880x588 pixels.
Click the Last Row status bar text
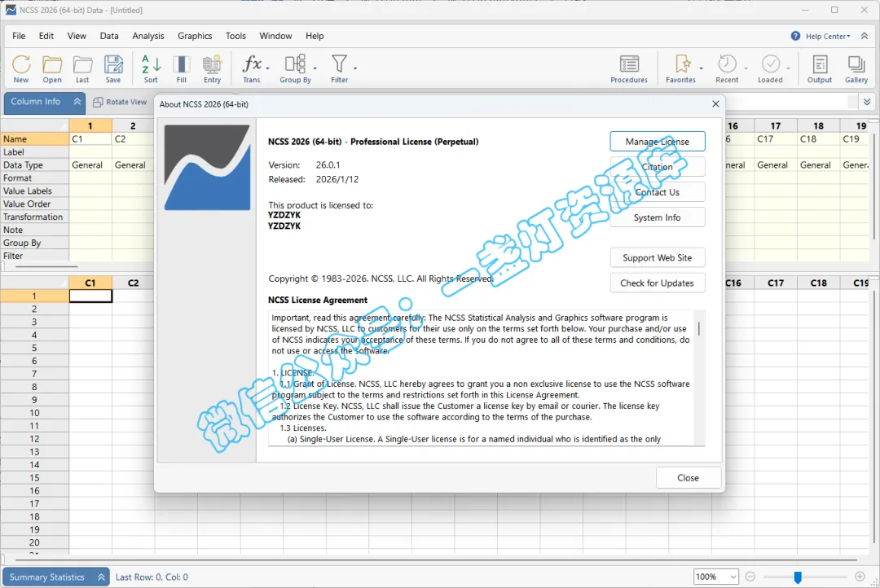coord(152,577)
